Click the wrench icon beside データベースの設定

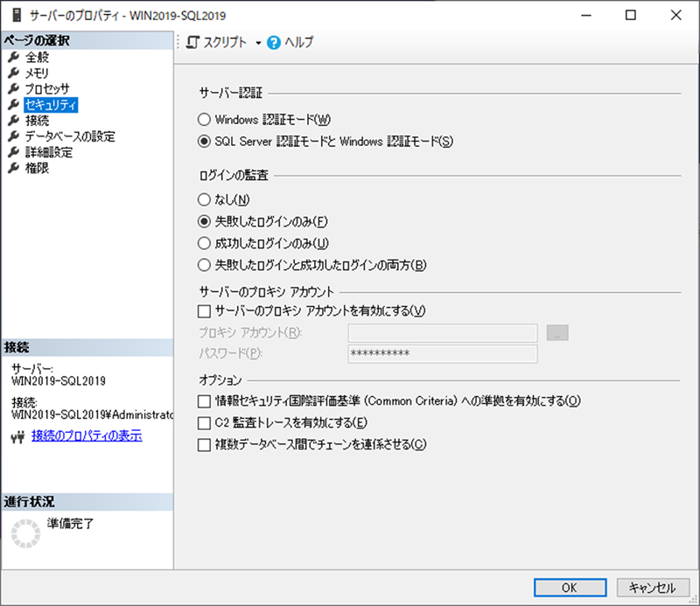(14, 136)
